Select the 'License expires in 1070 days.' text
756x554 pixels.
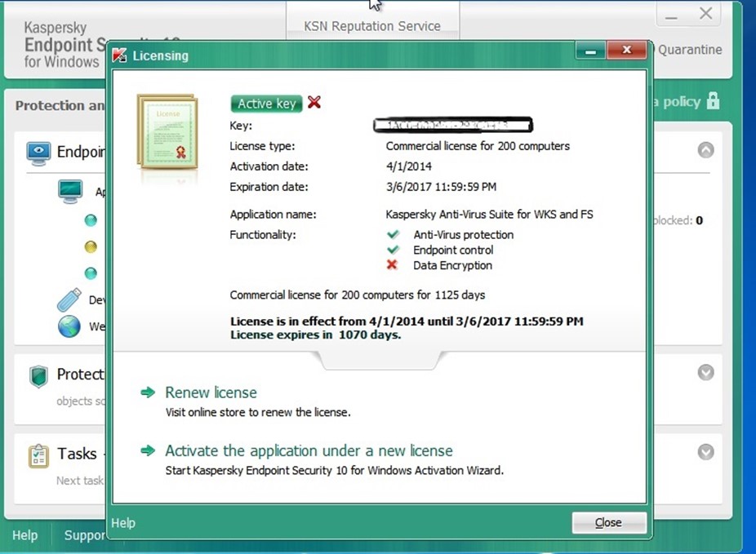tap(315, 335)
